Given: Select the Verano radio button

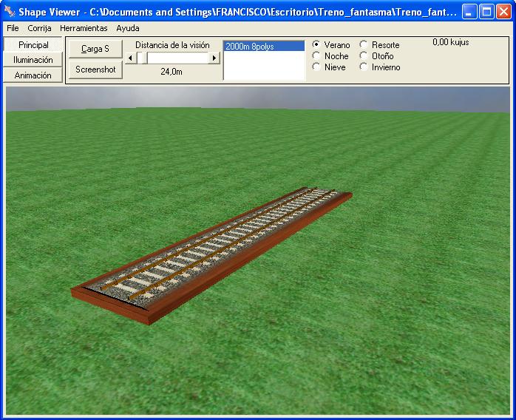Looking at the screenshot, I should point(317,45).
